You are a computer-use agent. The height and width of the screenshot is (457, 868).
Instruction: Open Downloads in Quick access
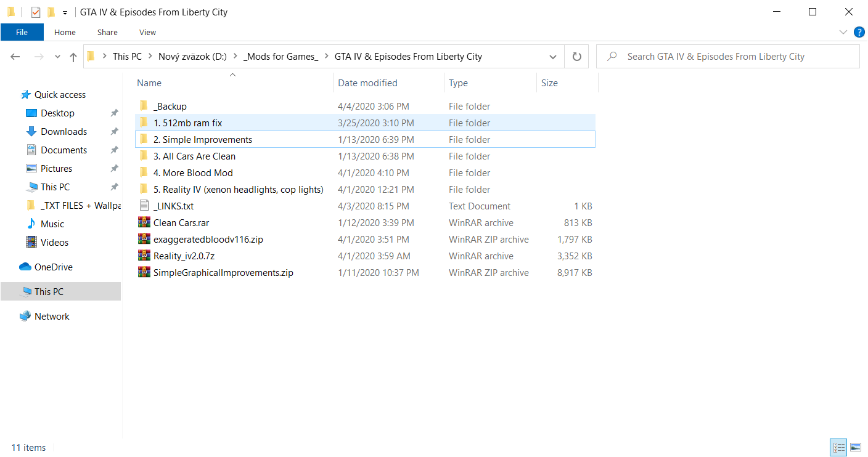63,132
